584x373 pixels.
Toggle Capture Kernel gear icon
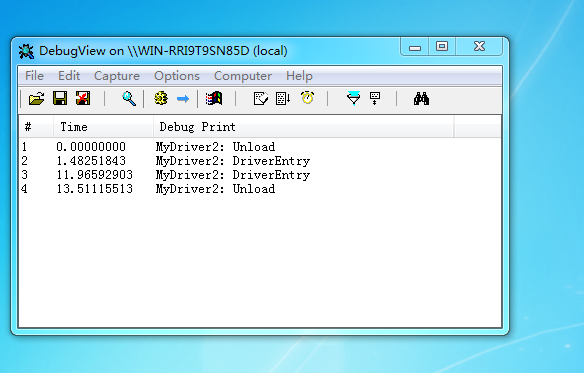pos(161,99)
